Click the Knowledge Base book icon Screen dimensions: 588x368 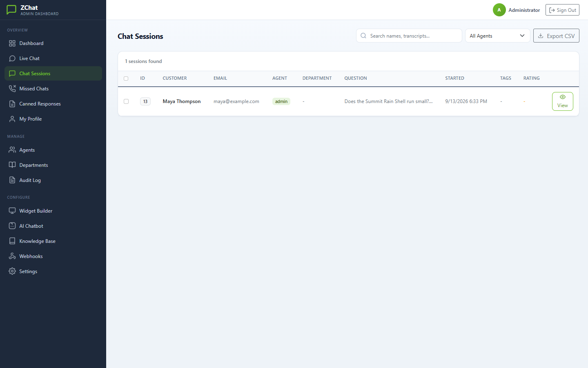pos(12,241)
